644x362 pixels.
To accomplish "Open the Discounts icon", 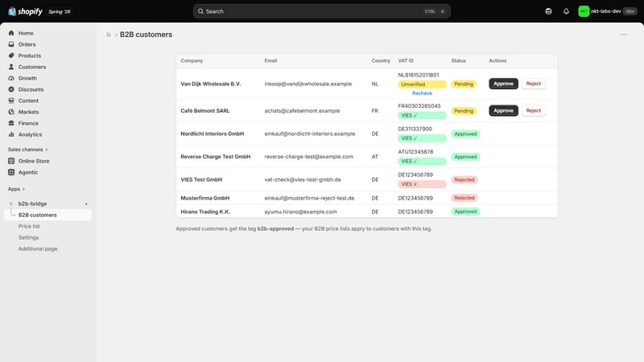I will pyautogui.click(x=11, y=89).
